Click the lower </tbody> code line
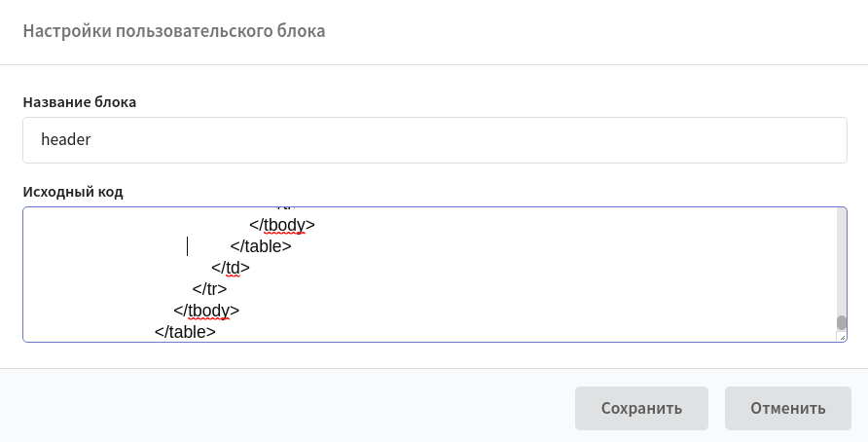868x442 pixels. pyautogui.click(x=206, y=311)
